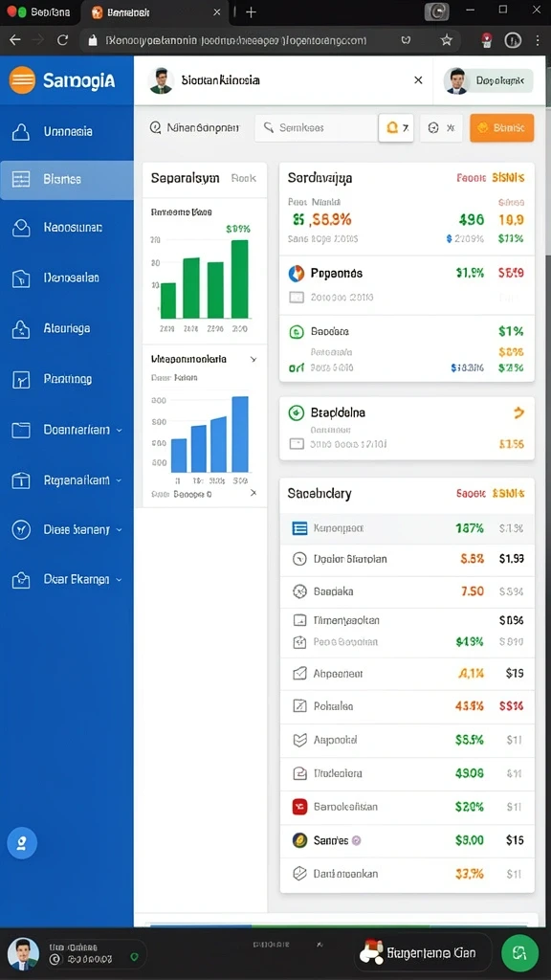The image size is (551, 980).
Task: Expand the Ueaponmonkaria chart dropdown
Action: click(x=253, y=360)
